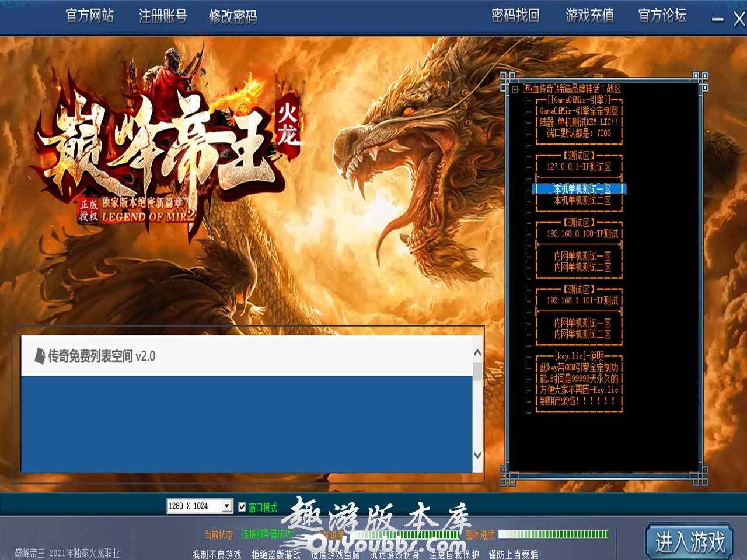The width and height of the screenshot is (747, 560).
Task: Click the up arrow of the news panel scrollbar
Action: pos(477,353)
